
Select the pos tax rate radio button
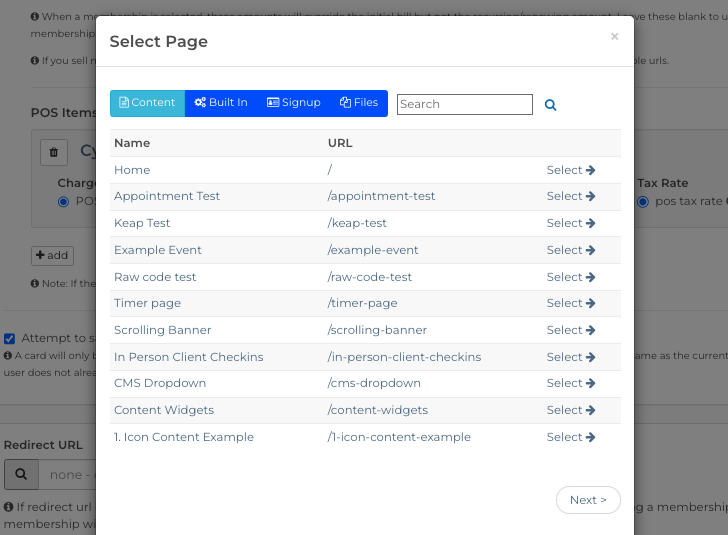tap(644, 201)
